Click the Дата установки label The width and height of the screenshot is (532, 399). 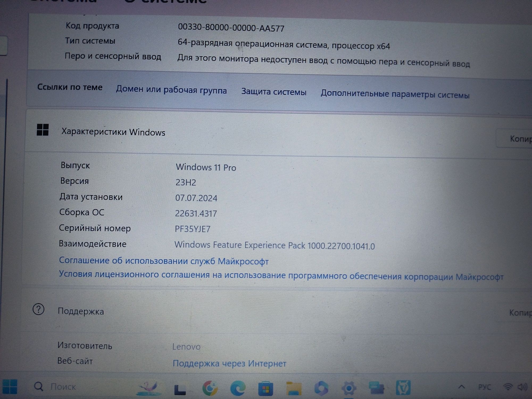[x=91, y=197]
